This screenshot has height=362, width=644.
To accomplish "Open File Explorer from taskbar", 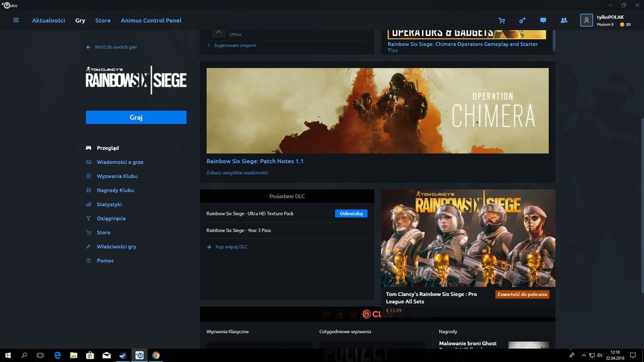I will tap(74, 356).
